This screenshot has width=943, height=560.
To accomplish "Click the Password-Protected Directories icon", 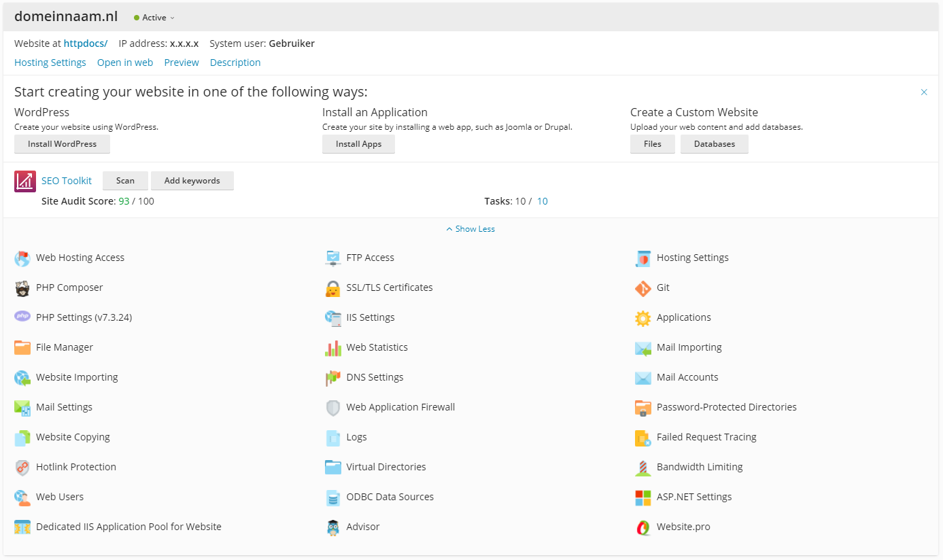I will [642, 408].
